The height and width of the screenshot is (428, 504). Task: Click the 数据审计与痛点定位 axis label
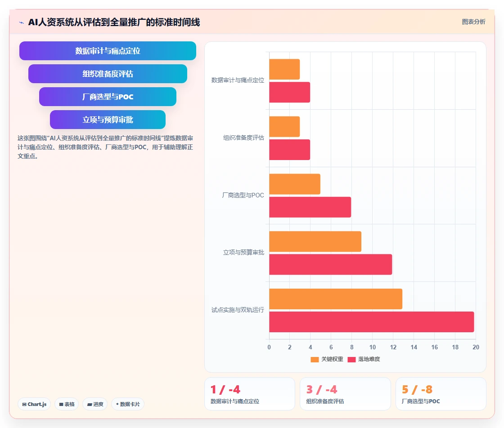[238, 80]
